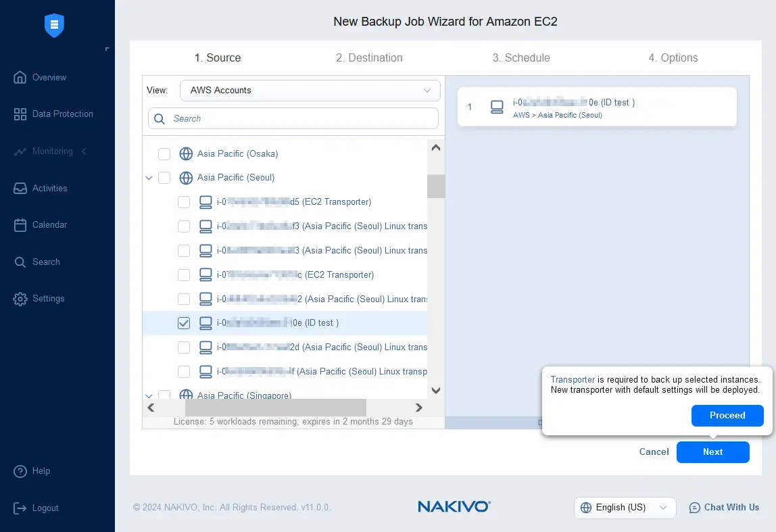
Task: Uncheck the 0e (ID test) instance checkbox
Action: pyautogui.click(x=184, y=323)
